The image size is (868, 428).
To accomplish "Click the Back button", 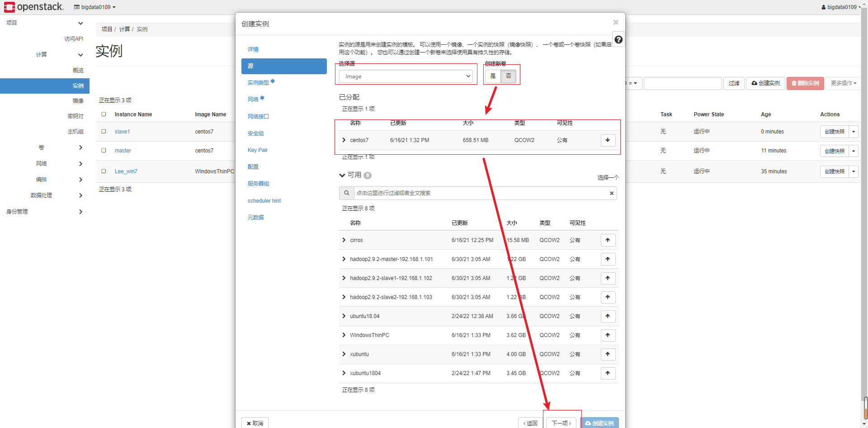I will tap(530, 423).
